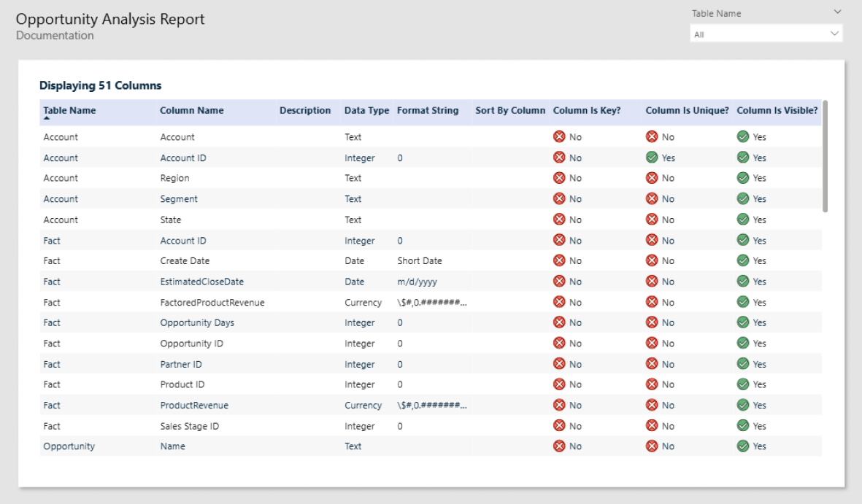The height and width of the screenshot is (504, 862).
Task: Click red X unique icon for Opportunity ID
Action: coord(652,344)
